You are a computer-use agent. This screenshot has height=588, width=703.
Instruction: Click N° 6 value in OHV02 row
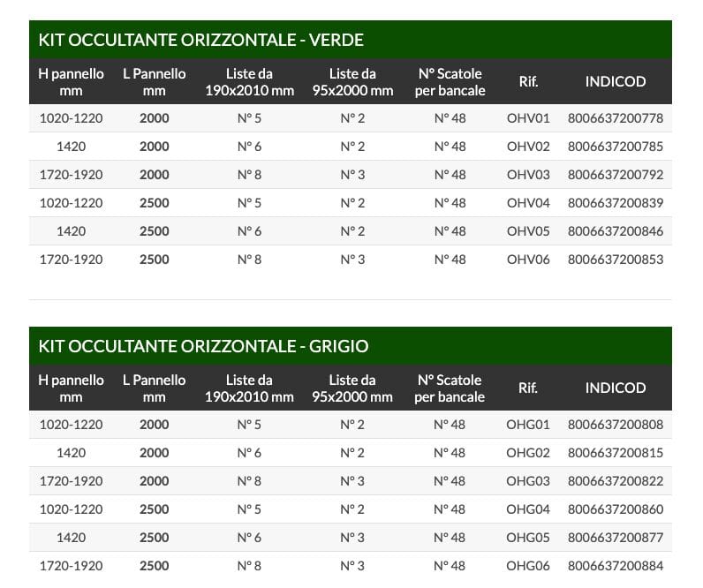click(x=249, y=147)
